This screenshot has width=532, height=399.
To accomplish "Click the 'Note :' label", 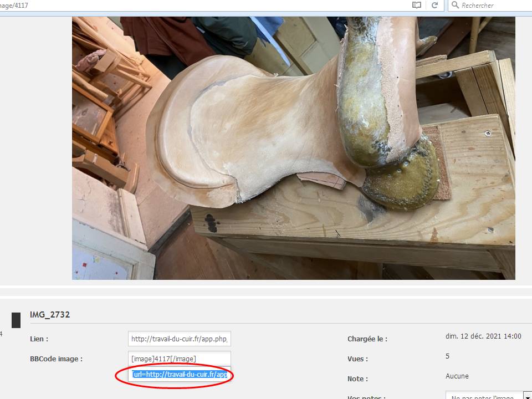I will click(x=358, y=378).
